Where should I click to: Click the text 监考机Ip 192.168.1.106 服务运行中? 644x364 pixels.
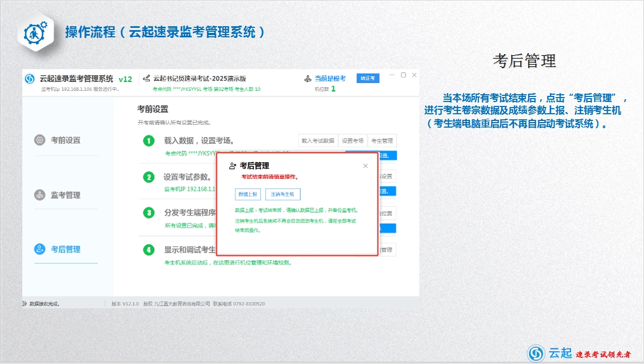(x=80, y=89)
